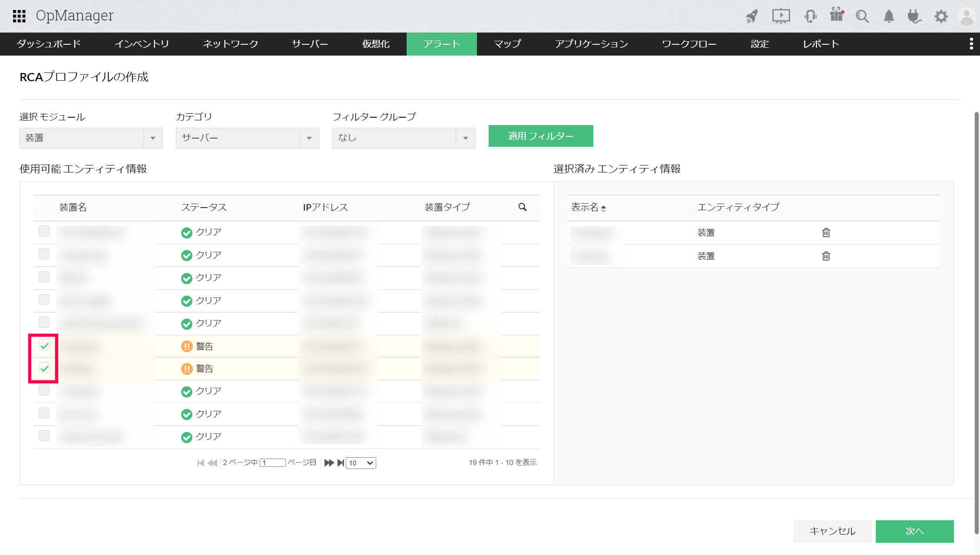Click the 適用フィルター button

pyautogui.click(x=540, y=136)
